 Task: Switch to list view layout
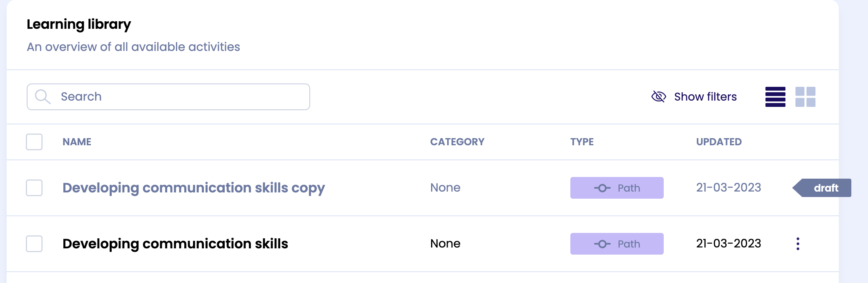(x=775, y=97)
